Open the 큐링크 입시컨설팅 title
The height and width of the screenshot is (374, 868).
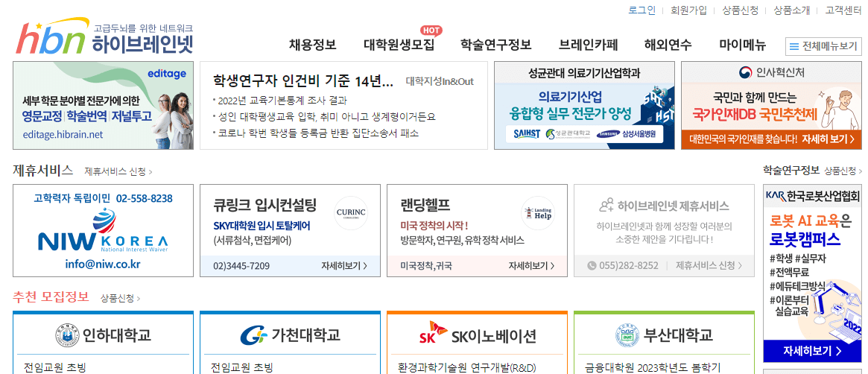click(265, 206)
